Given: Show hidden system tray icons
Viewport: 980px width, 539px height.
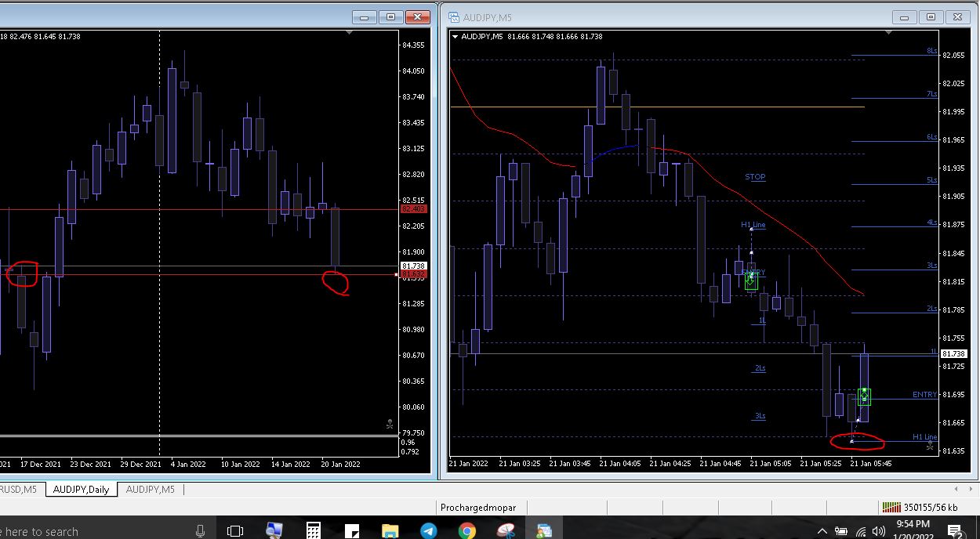Looking at the screenshot, I should (822, 531).
